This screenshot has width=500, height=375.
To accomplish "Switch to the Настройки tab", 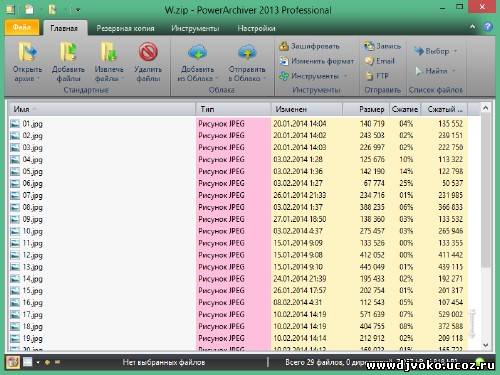I will (x=256, y=28).
